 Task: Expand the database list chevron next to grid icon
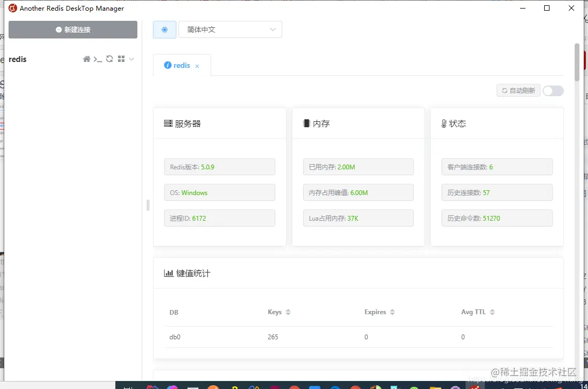click(133, 59)
